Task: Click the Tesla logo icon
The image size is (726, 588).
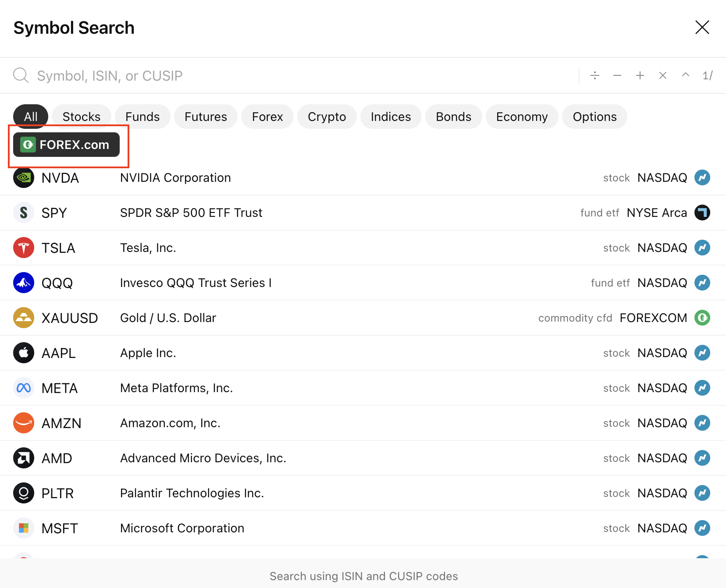Action: pos(24,248)
